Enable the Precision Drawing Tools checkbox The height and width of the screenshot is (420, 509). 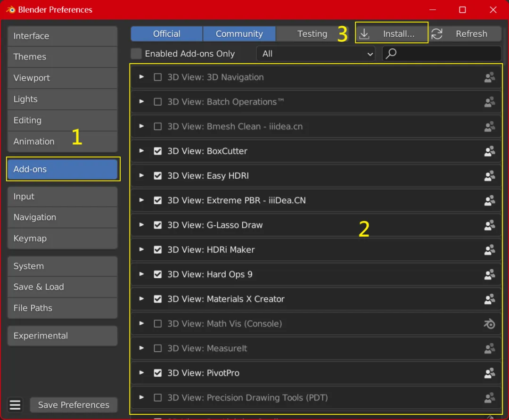coord(158,398)
